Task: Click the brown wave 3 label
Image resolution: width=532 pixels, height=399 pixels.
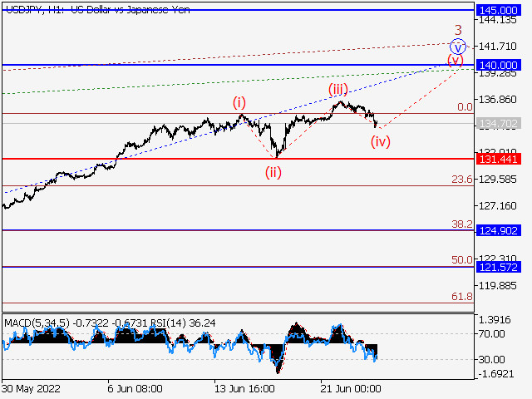Action: click(x=458, y=30)
